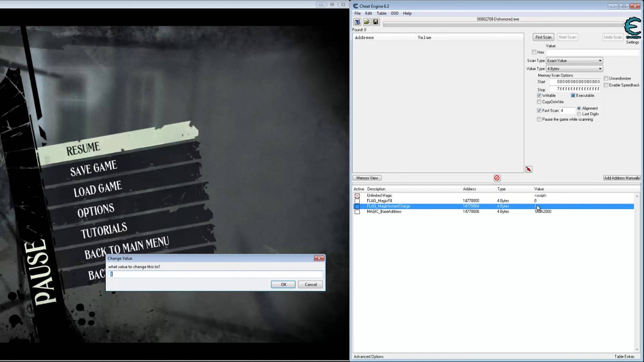Click the Stop address field
The width and height of the screenshot is (644, 362).
(x=576, y=89)
